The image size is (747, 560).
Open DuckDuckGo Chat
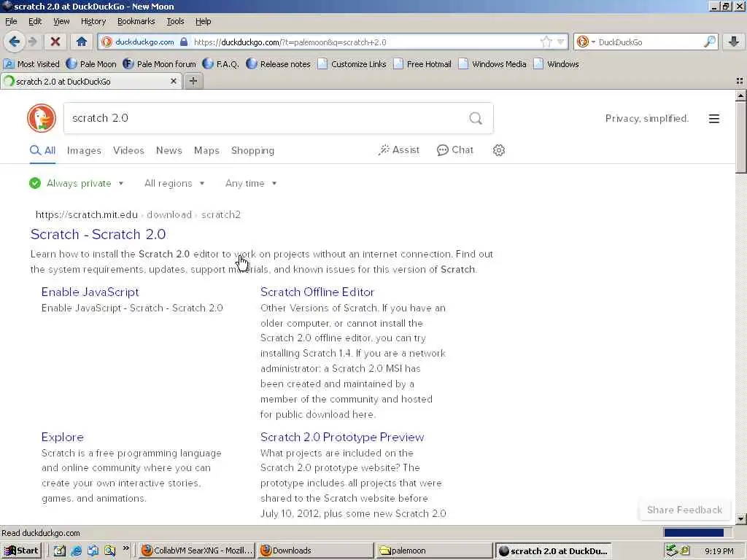[x=455, y=150]
